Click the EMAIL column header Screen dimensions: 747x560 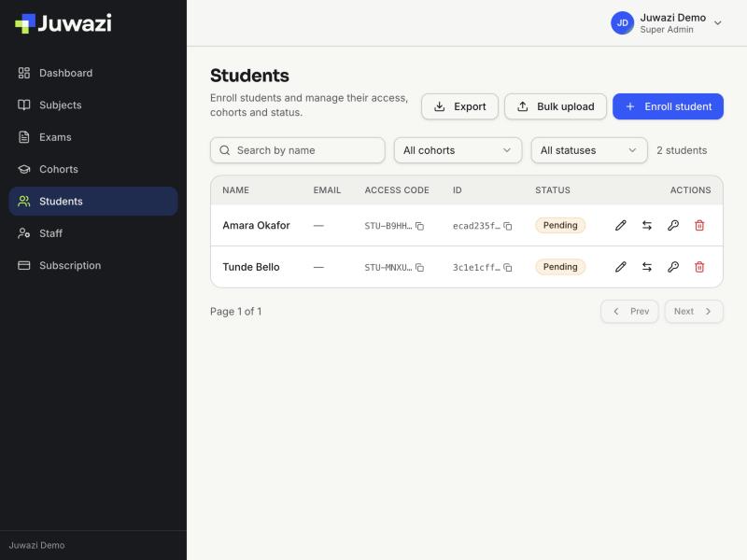coord(327,190)
